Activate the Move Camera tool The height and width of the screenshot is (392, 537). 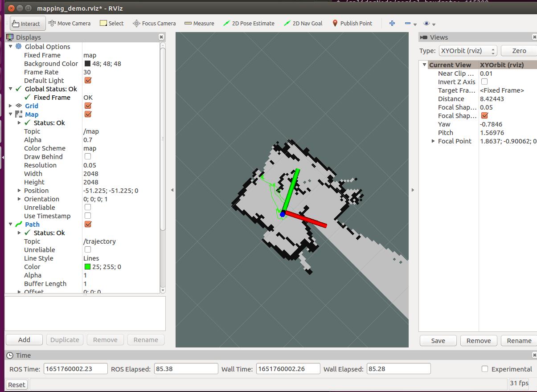coord(70,23)
